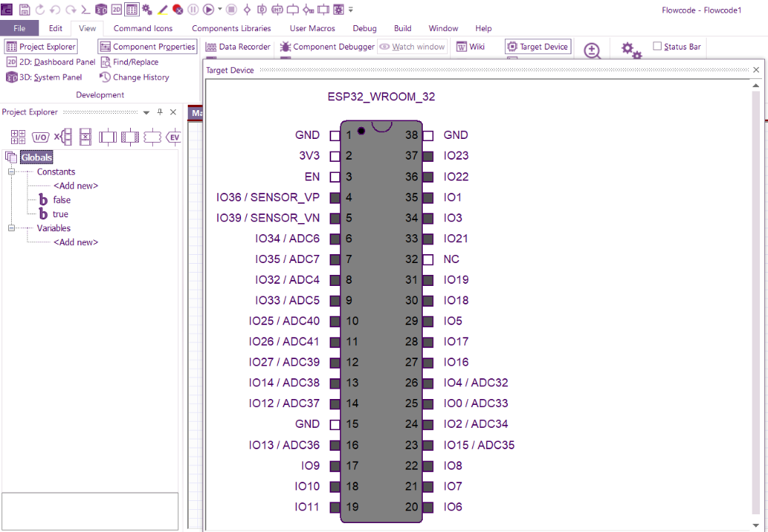Click the EV events icon in Project Explorer

174,137
